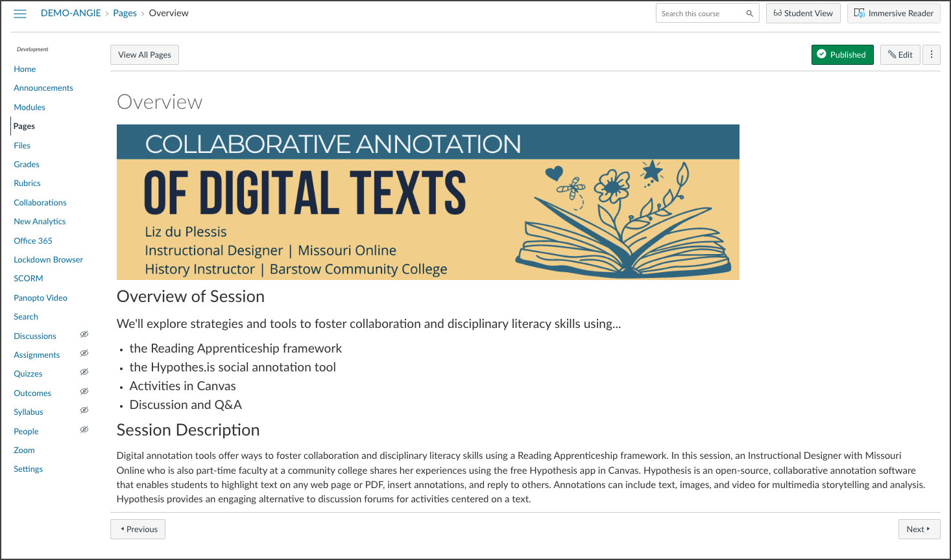Go to the Next page
The image size is (951, 560).
coord(919,530)
